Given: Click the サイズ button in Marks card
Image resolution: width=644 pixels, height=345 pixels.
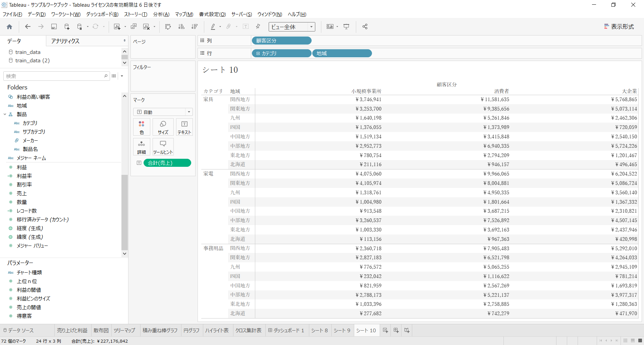Looking at the screenshot, I should (x=163, y=127).
